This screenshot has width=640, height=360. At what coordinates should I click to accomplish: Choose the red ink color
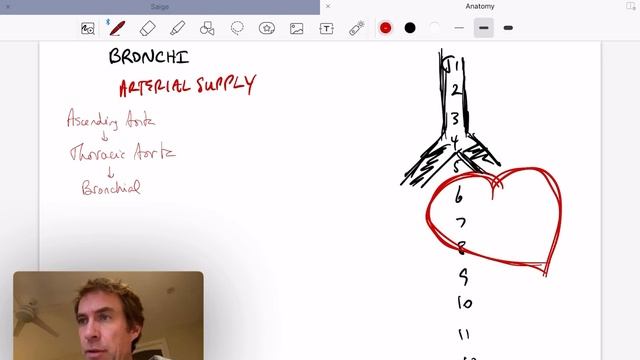coord(385,28)
